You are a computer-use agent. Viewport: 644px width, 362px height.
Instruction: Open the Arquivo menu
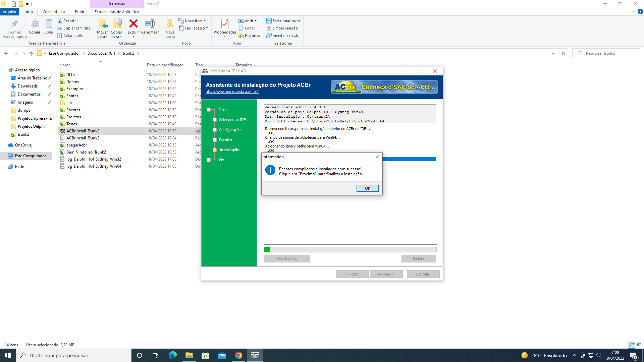pos(9,12)
